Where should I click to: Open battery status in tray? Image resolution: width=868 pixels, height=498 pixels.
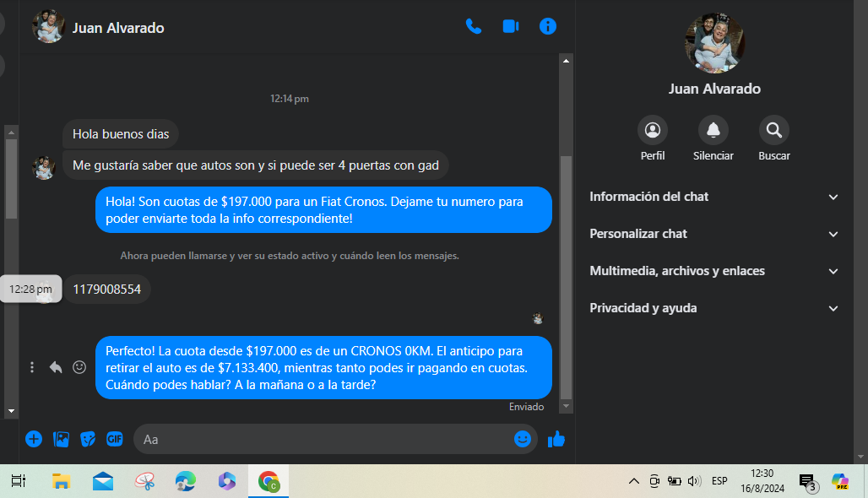(x=675, y=481)
